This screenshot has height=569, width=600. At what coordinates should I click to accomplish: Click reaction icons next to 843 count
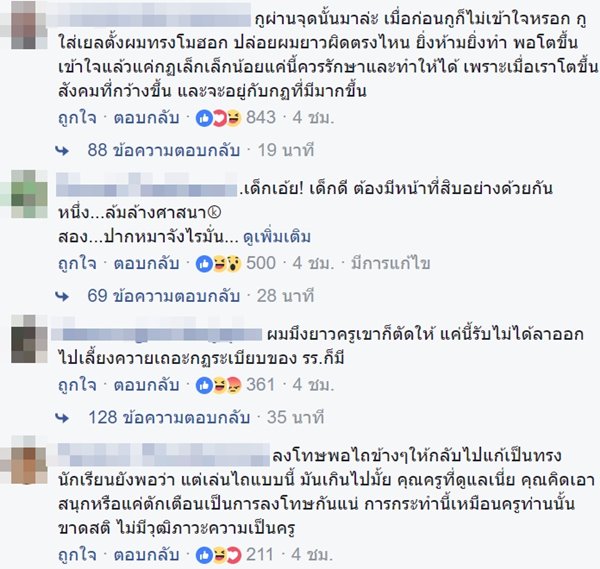(218, 118)
